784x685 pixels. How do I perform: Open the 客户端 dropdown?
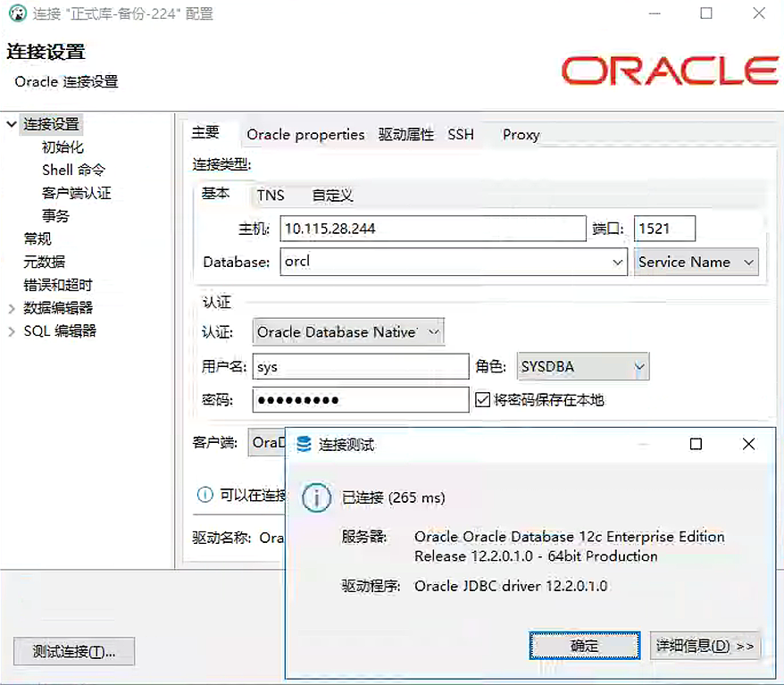[x=266, y=442]
